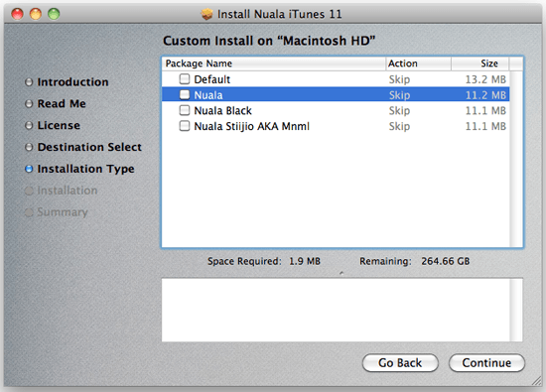Click the Destination Select step bullet icon
This screenshot has height=392, width=546.
pos(29,147)
